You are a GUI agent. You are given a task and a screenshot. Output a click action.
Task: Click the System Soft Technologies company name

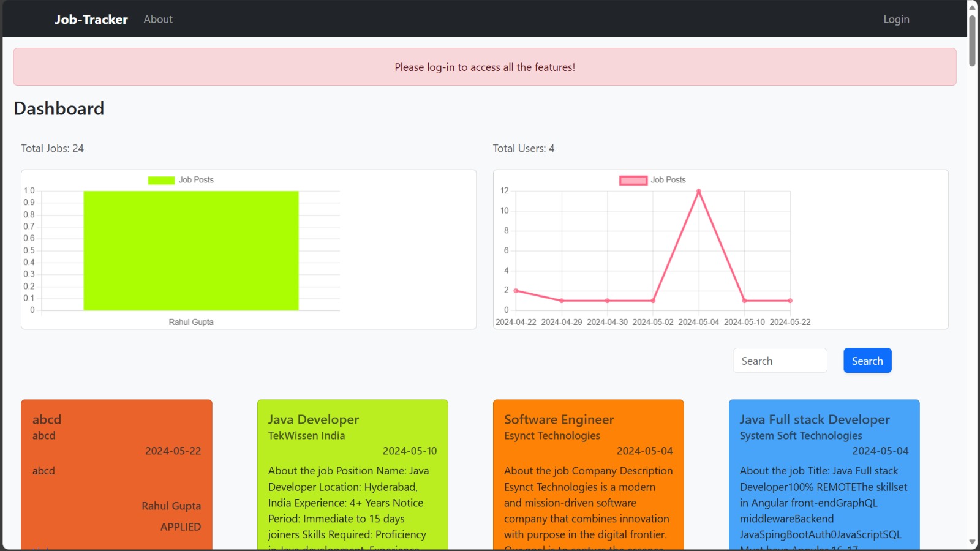pyautogui.click(x=801, y=435)
